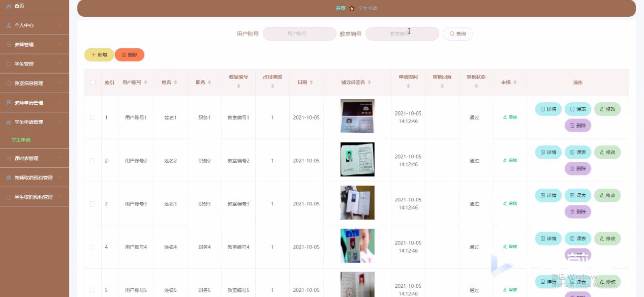Open 课表 for the 用户账号1 row
The image size is (644, 297).
click(x=578, y=109)
